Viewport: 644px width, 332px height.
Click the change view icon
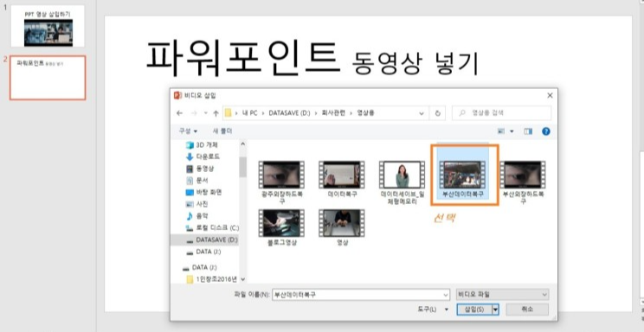501,131
